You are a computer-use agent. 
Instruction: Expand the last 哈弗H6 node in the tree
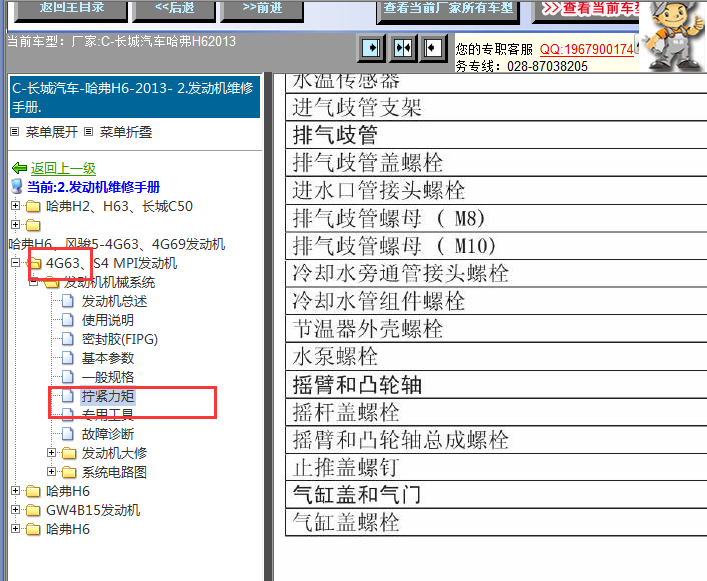click(15, 528)
